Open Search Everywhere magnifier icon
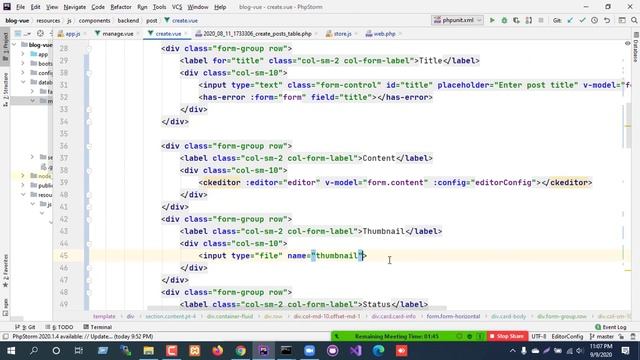640x360 pixels. (634, 20)
